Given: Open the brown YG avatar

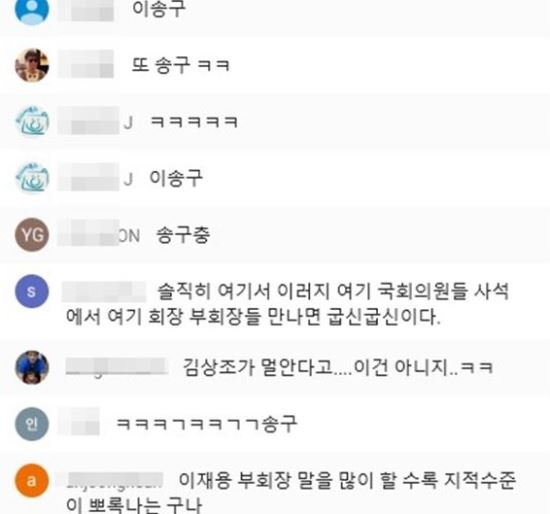Looking at the screenshot, I should click(32, 234).
